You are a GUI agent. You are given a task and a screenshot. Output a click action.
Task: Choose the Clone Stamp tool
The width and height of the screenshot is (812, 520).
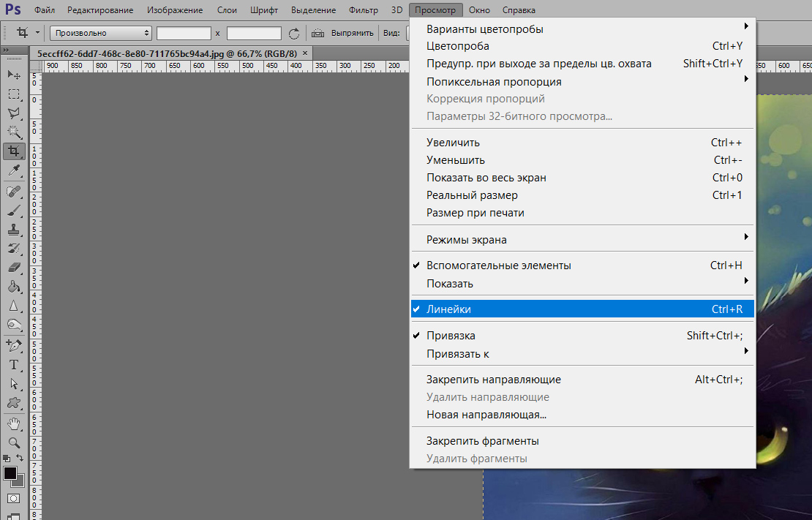click(x=14, y=229)
